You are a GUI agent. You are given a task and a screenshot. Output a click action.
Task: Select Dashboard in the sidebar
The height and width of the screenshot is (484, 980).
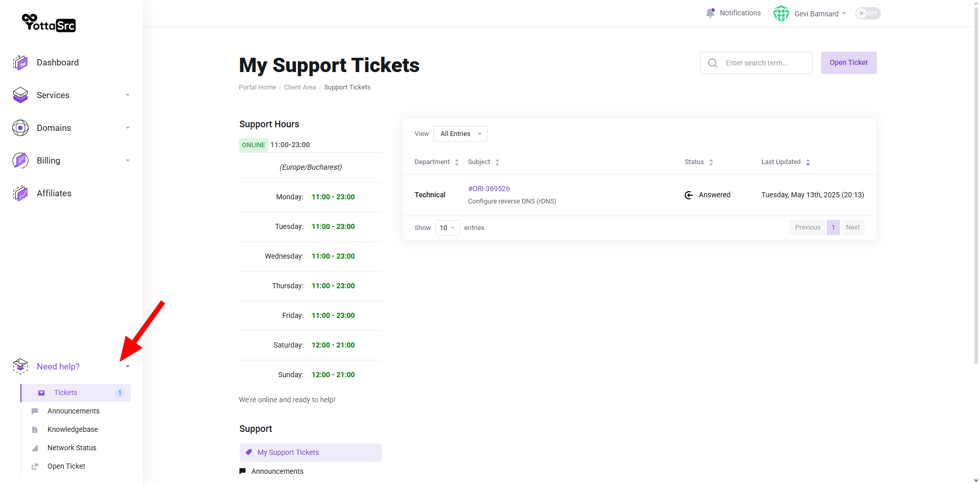pos(58,62)
